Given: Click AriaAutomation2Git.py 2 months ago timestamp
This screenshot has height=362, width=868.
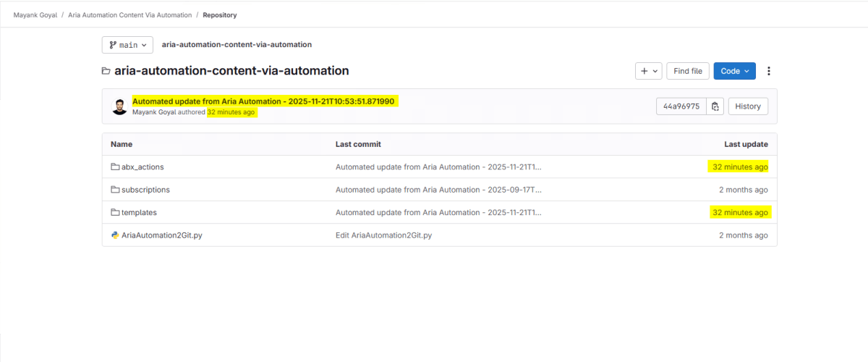Looking at the screenshot, I should point(744,235).
